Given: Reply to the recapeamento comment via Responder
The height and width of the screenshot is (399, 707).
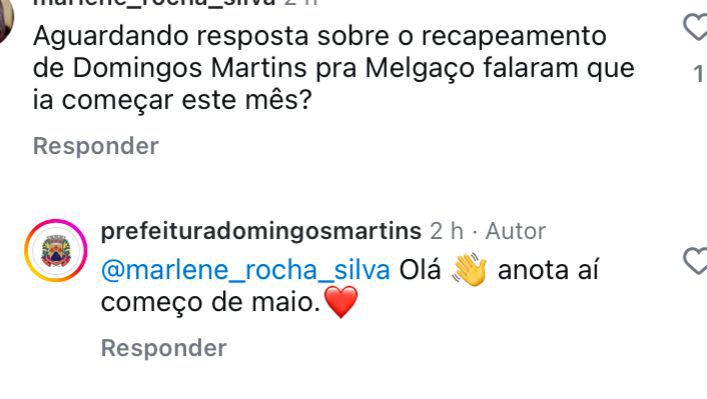Looking at the screenshot, I should 96,146.
